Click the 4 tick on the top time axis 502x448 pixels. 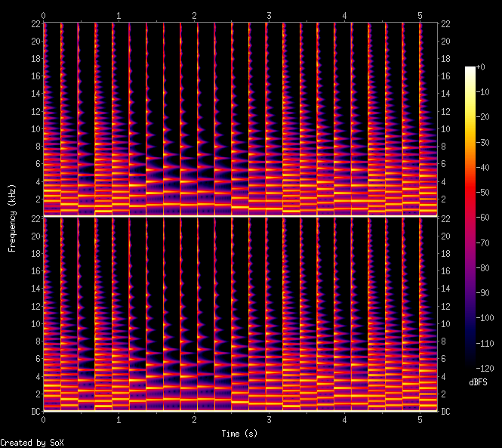pos(345,15)
